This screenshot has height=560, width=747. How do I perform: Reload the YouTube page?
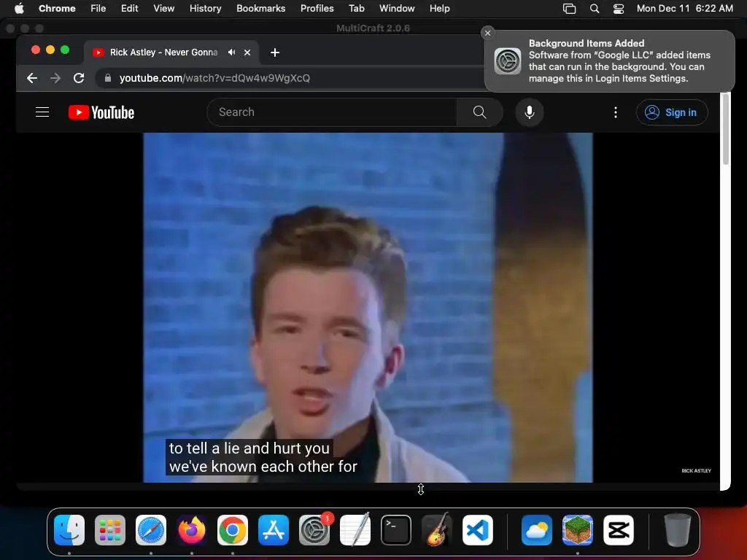pos(79,78)
